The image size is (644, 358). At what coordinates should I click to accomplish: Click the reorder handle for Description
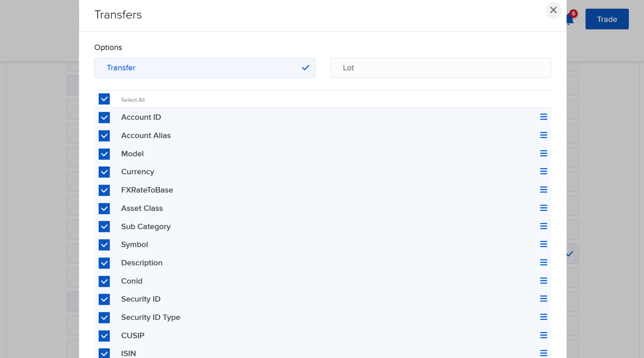click(544, 262)
